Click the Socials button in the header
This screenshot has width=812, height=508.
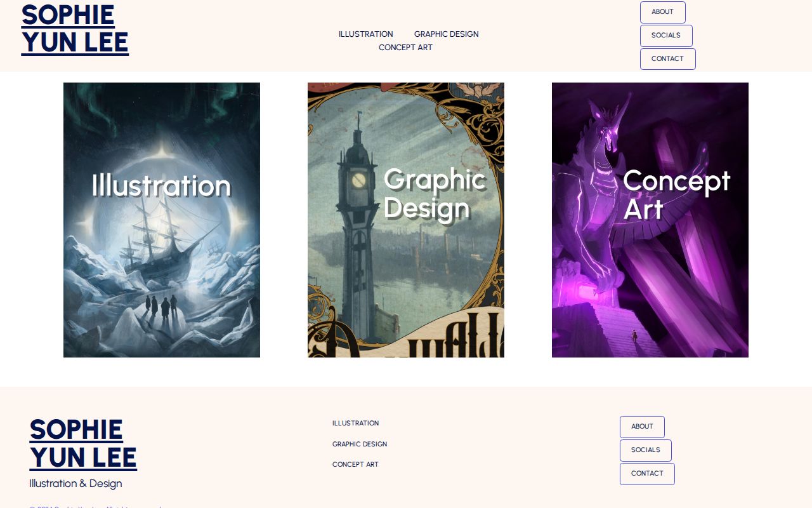pyautogui.click(x=665, y=36)
